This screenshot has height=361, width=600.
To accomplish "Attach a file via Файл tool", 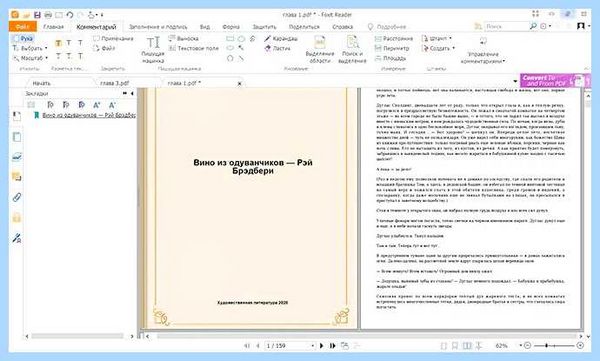I will click(104, 48).
